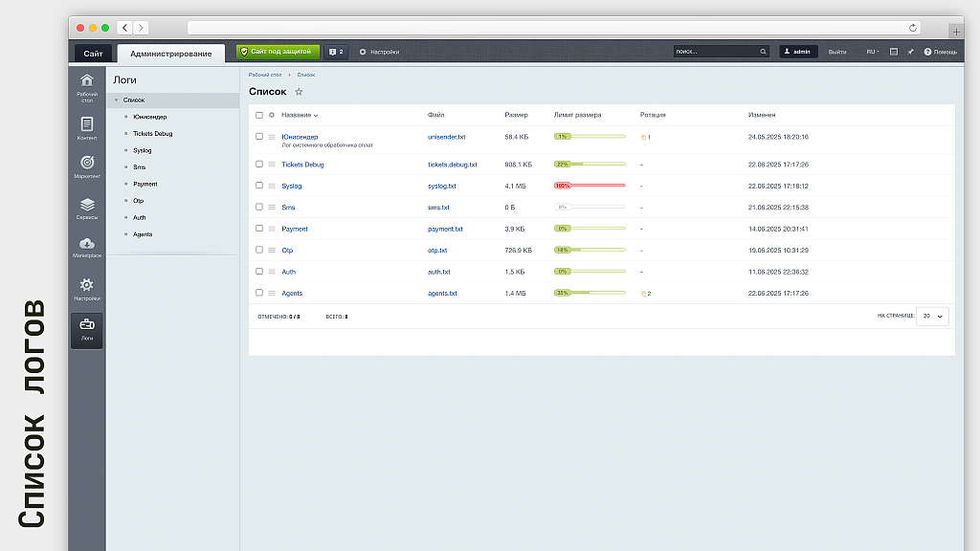Open the table column settings gear icon
This screenshot has height=551, width=980.
coord(272,115)
